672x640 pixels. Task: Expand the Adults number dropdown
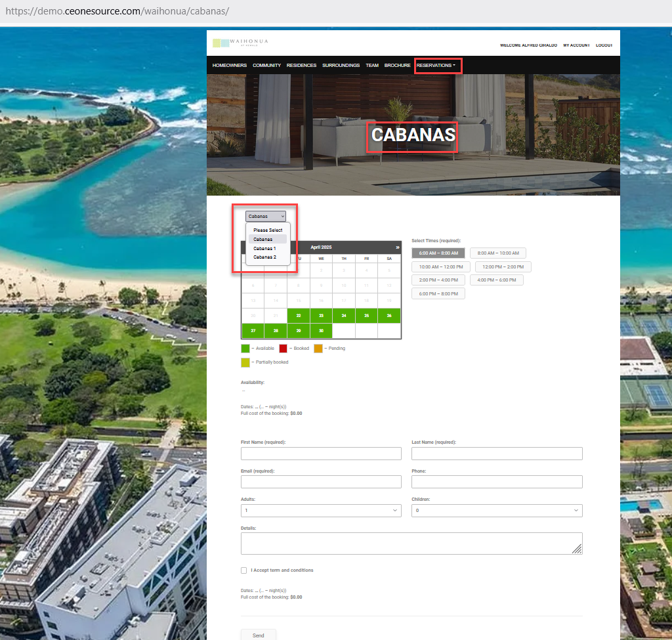point(321,511)
